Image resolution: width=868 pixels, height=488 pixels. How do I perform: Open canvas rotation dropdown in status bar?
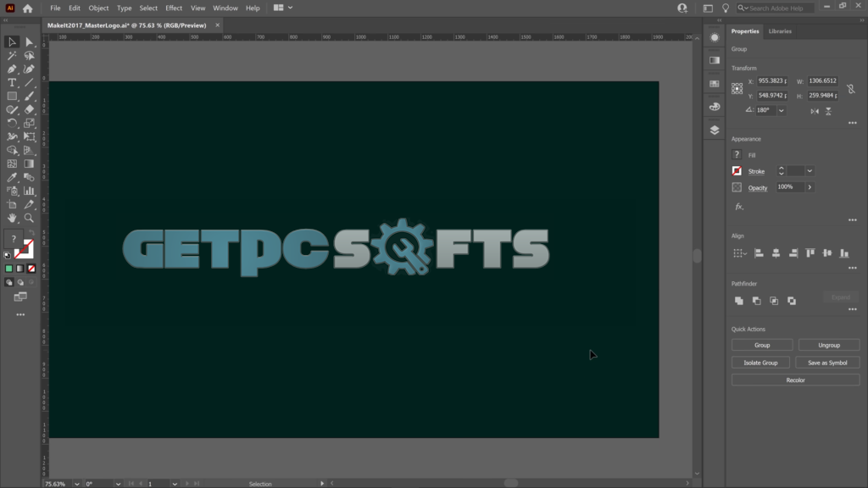pyautogui.click(x=118, y=484)
